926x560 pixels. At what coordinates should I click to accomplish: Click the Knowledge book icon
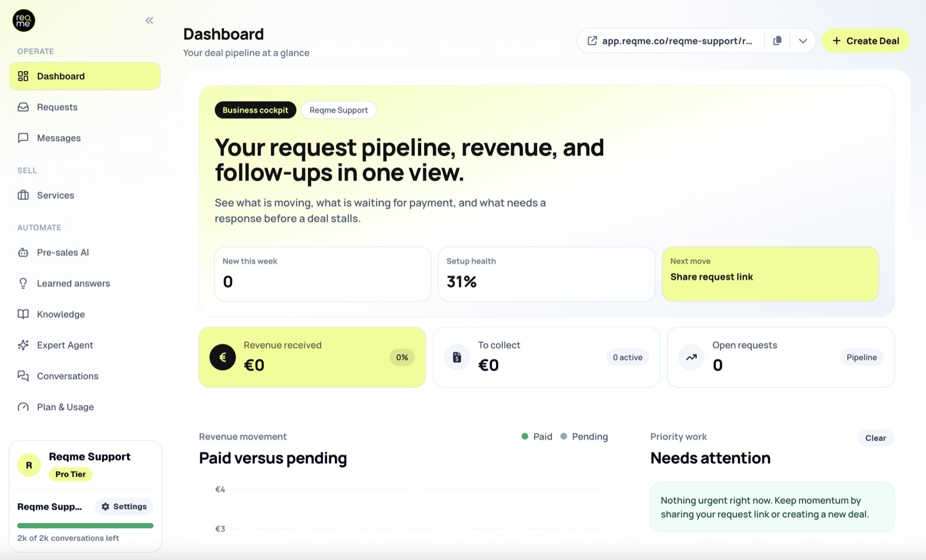[23, 314]
